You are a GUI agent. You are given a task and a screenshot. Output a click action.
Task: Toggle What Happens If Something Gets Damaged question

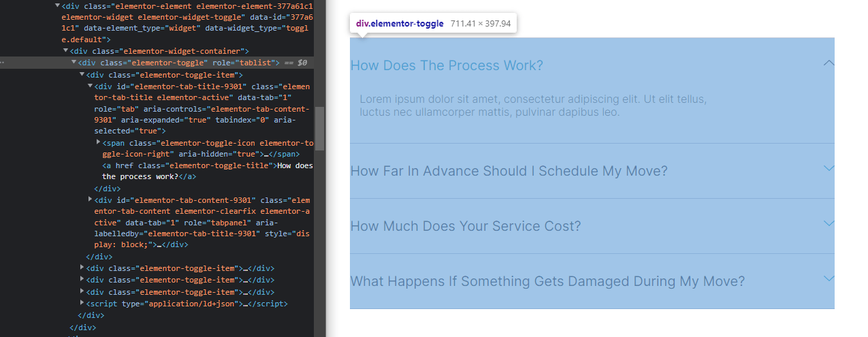coord(547,281)
